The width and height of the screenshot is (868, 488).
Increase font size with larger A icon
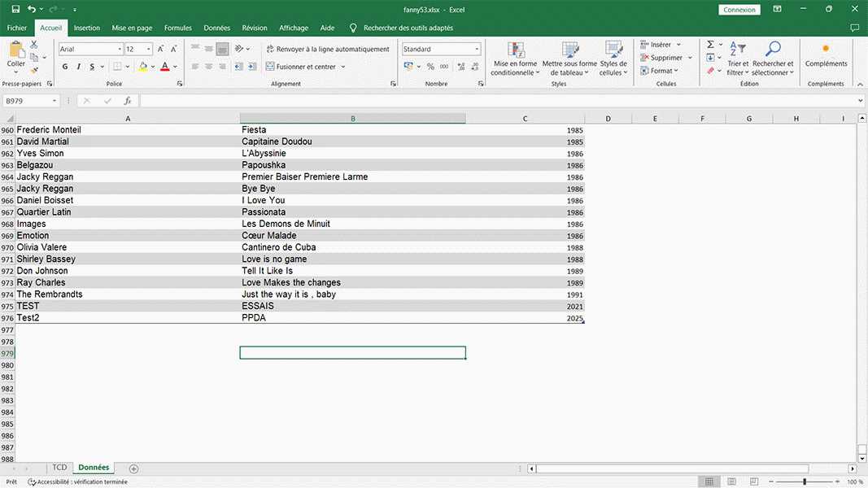[162, 50]
